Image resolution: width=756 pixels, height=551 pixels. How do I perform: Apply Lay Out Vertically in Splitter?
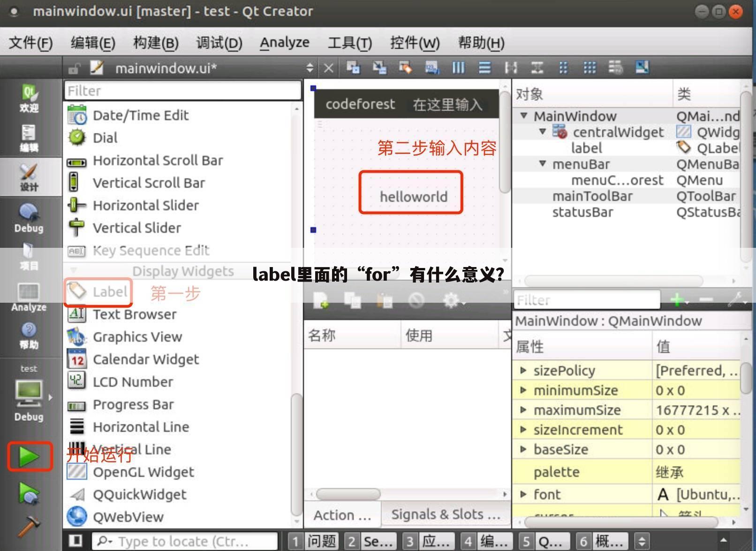pos(537,68)
